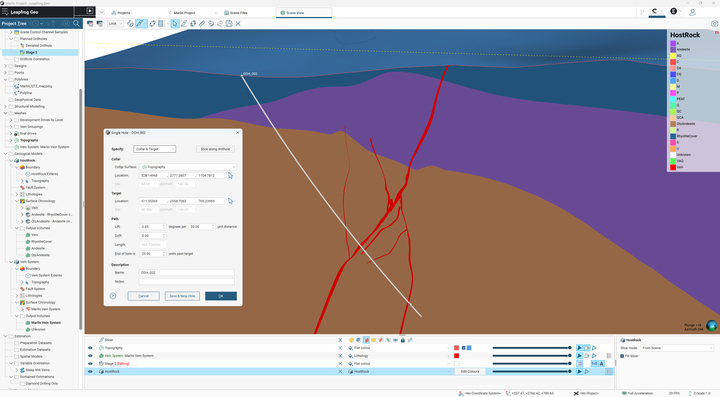Click the ruler measurement tool
The image size is (720, 397).
click(x=202, y=23)
